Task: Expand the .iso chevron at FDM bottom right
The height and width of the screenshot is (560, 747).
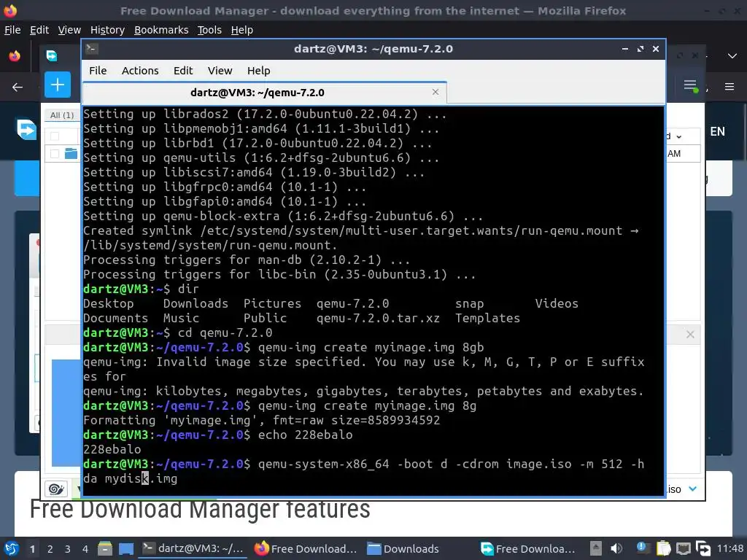Action: [693, 489]
